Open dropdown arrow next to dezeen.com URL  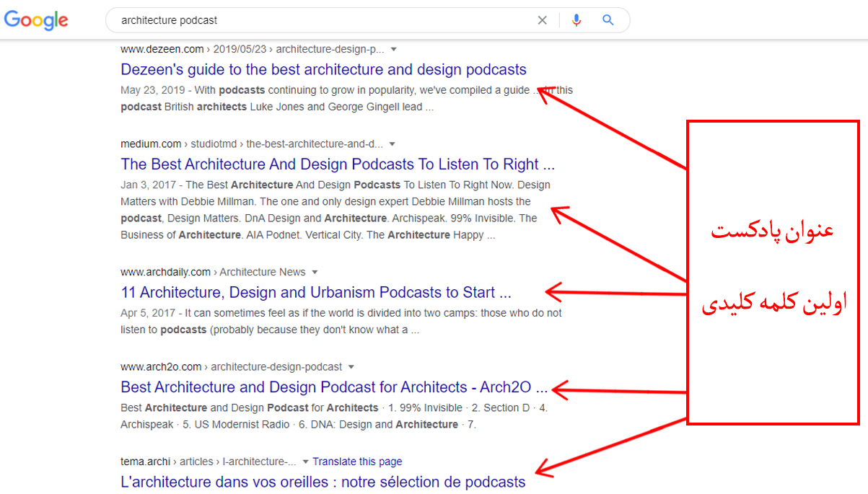[393, 50]
